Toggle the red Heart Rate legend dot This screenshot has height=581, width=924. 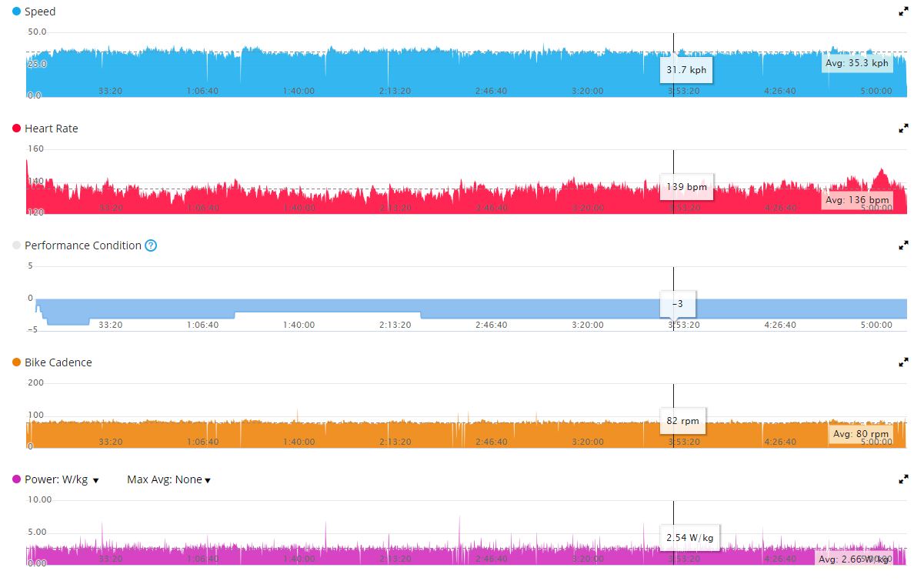click(x=17, y=129)
